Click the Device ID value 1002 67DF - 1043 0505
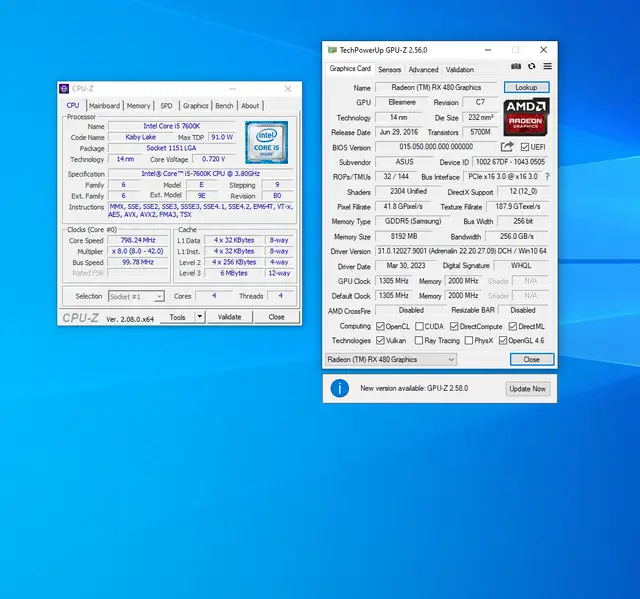Viewport: 640px width, 599px height. [x=510, y=162]
